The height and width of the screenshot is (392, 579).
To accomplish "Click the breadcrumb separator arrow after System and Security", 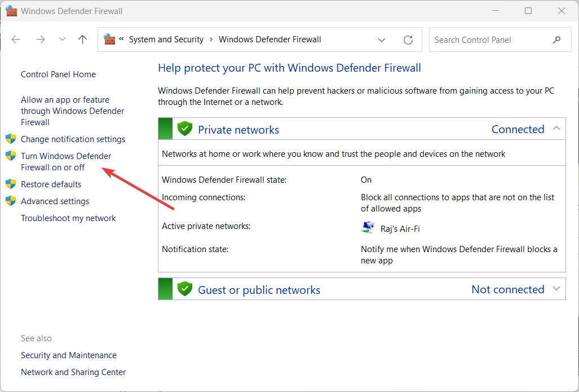I will [x=211, y=39].
